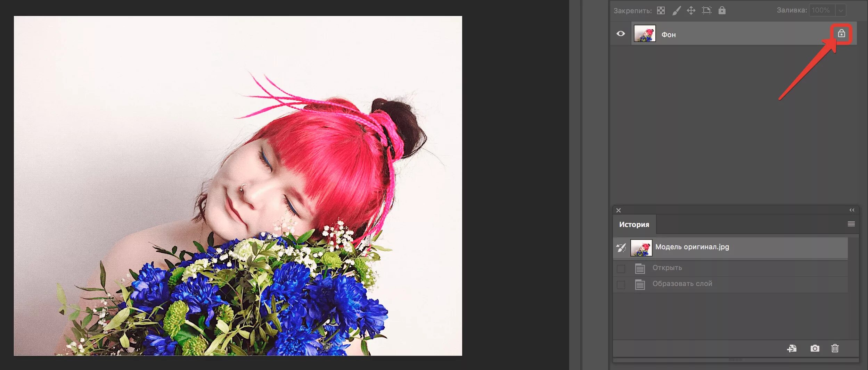Switch to the История tab

(x=634, y=225)
